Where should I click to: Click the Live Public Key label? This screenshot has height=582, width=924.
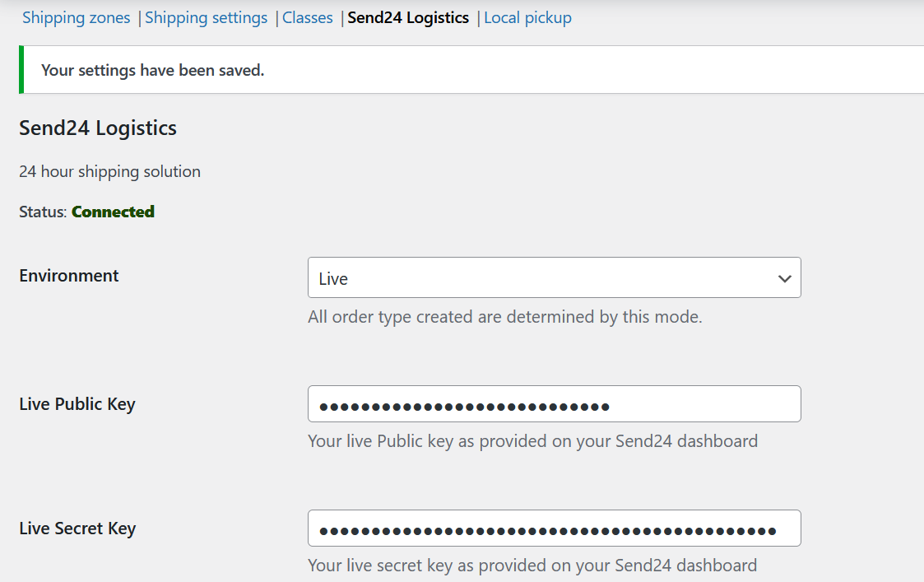(x=77, y=404)
